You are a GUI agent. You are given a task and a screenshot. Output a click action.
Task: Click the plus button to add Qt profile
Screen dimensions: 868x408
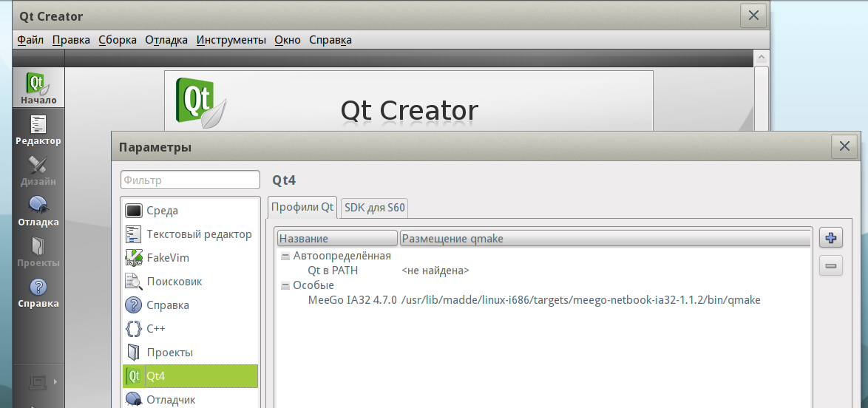[x=831, y=238]
